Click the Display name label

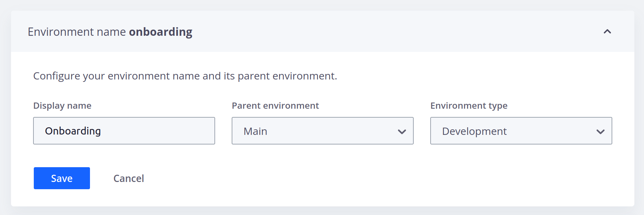(x=62, y=106)
